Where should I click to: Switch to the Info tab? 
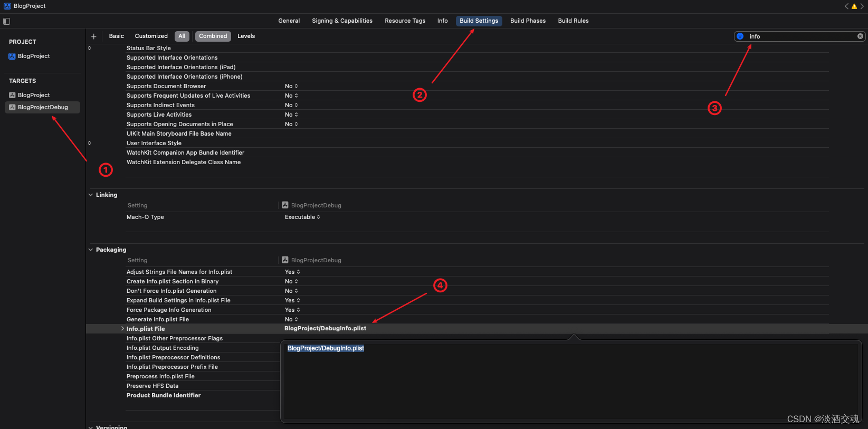(x=442, y=21)
